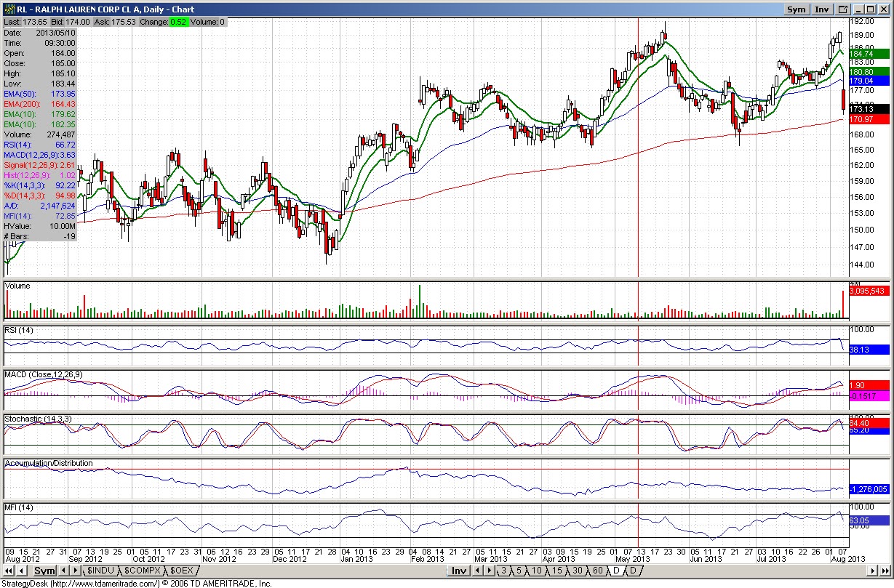
Task: Open the $INDU symbol tab
Action: [102, 571]
